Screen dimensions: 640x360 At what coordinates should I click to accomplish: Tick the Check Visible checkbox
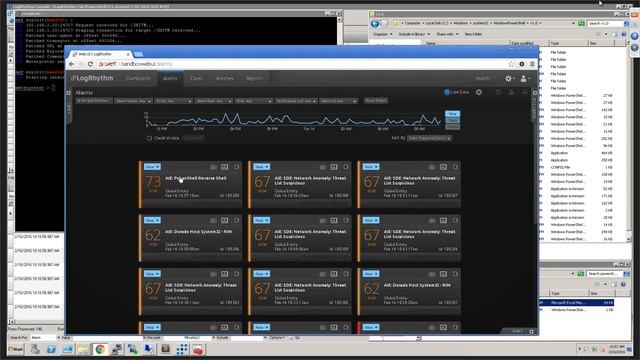pyautogui.click(x=149, y=138)
